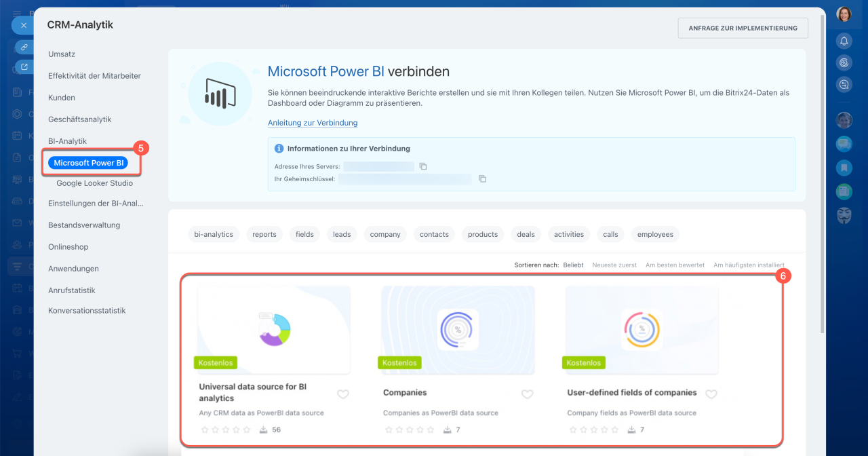Expand Bestandsverwaltung section
Screen dimensions: 868x456
(84, 225)
